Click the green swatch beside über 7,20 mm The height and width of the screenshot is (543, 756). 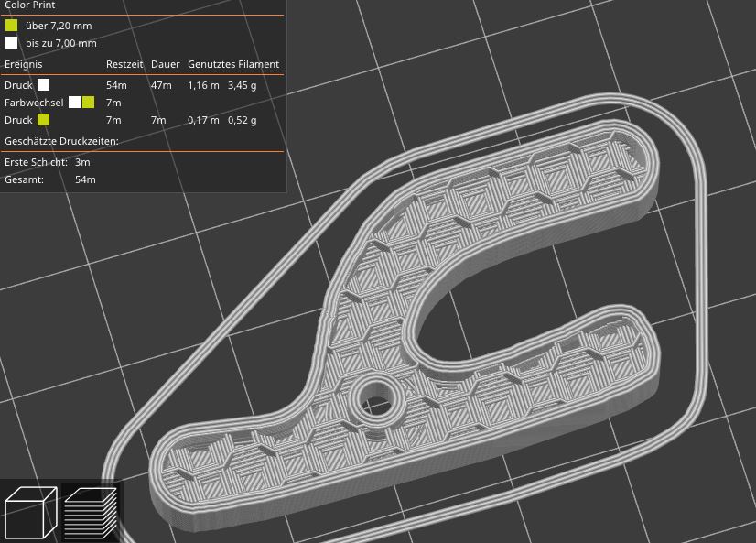pyautogui.click(x=12, y=25)
